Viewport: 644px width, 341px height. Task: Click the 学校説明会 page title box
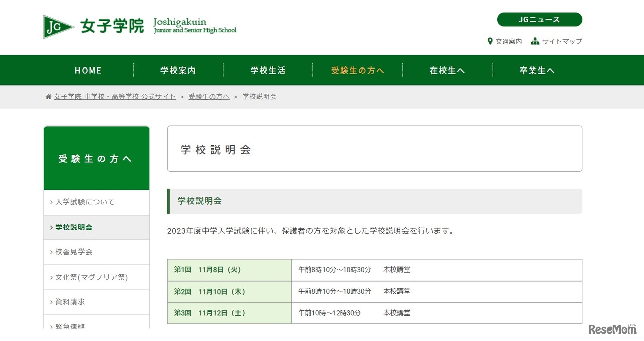click(x=374, y=149)
